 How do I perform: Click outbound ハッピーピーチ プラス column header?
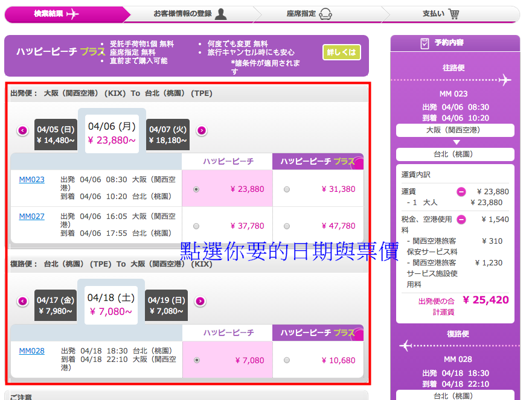coord(318,161)
